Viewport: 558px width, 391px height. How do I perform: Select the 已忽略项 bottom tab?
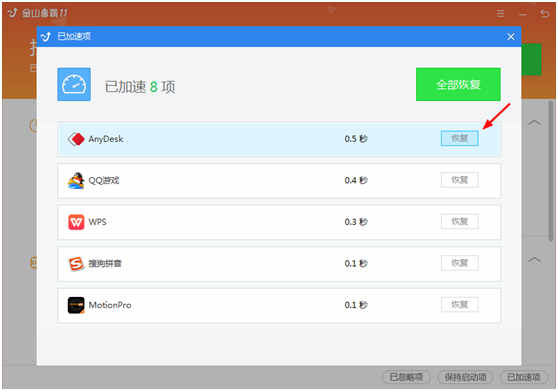click(406, 377)
